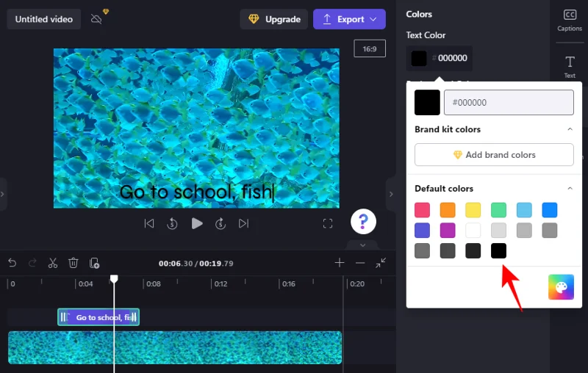The image size is (588, 373).
Task: Undo the last action
Action: (12, 263)
